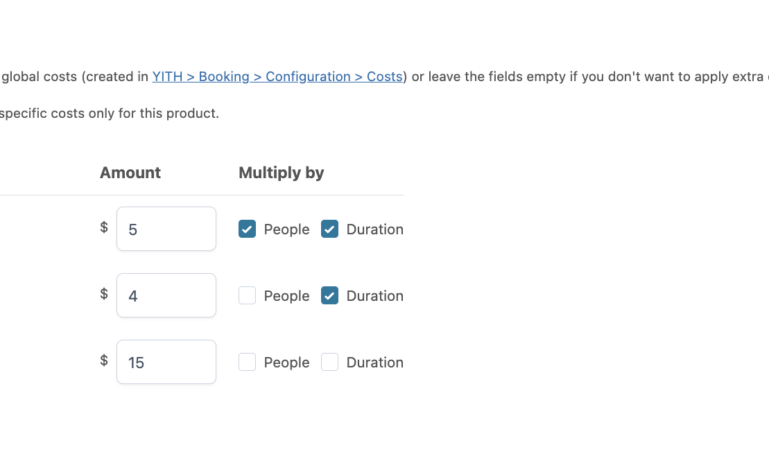Click the People label text in the $5 row

(286, 229)
